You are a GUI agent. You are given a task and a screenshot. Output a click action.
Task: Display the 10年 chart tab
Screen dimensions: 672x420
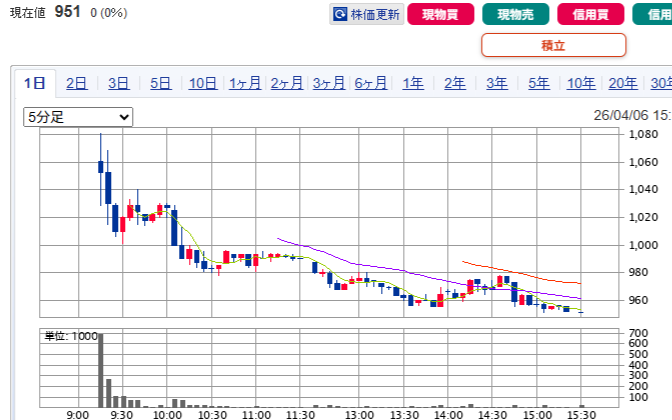pyautogui.click(x=581, y=83)
